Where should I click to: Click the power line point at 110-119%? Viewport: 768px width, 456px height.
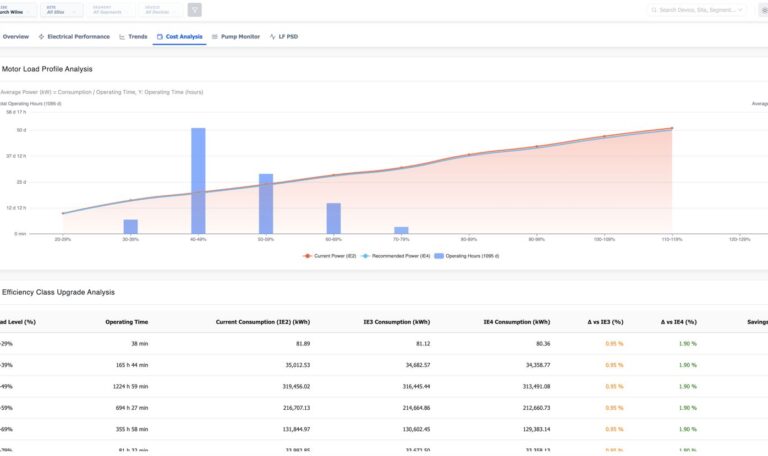[x=672, y=128]
